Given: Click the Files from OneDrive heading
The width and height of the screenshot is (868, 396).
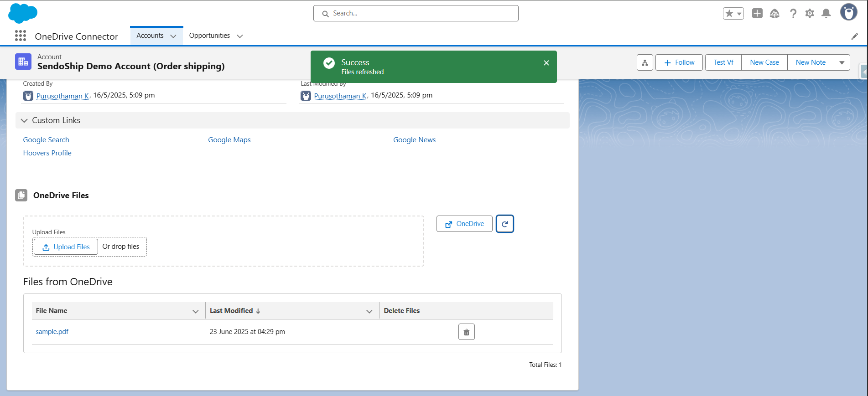Looking at the screenshot, I should [x=68, y=282].
